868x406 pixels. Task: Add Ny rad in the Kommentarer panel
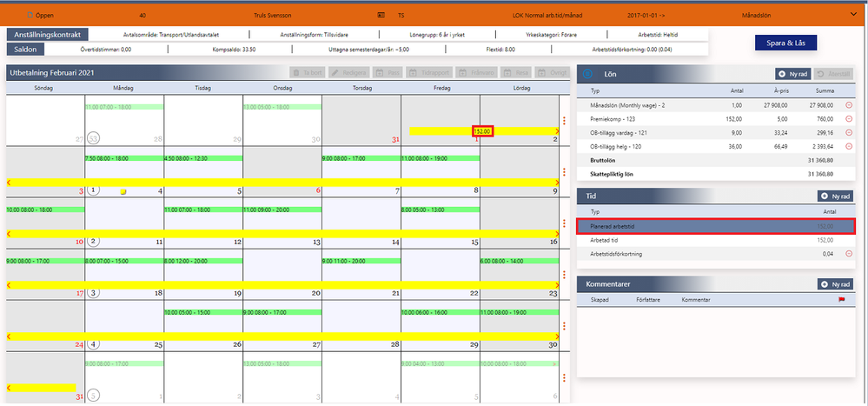(835, 284)
